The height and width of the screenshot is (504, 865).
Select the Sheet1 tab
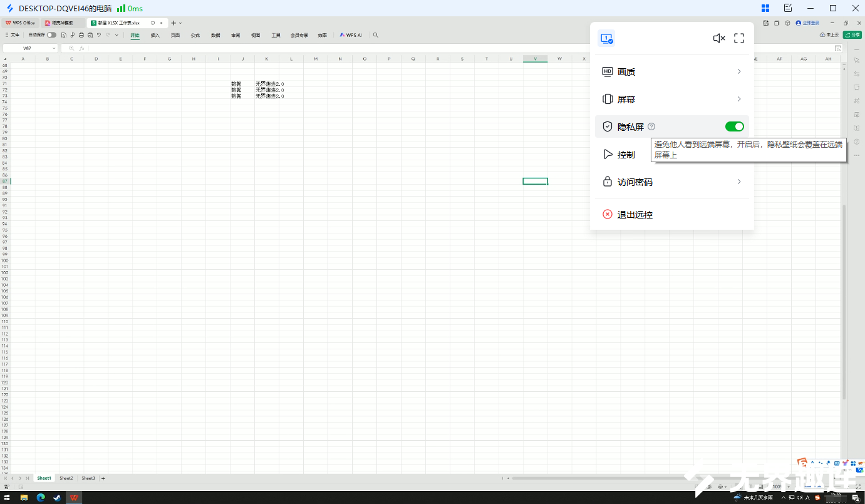[44, 478]
